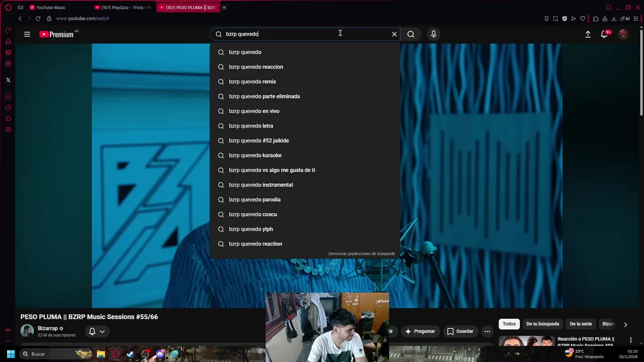Reload the page
The width and height of the screenshot is (644, 362).
click(38, 19)
